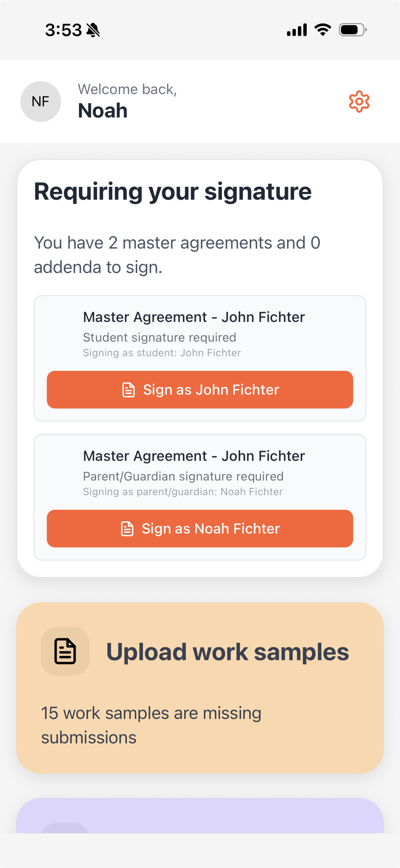
Task: Tap the Welcome back Noah greeting
Action: click(127, 101)
